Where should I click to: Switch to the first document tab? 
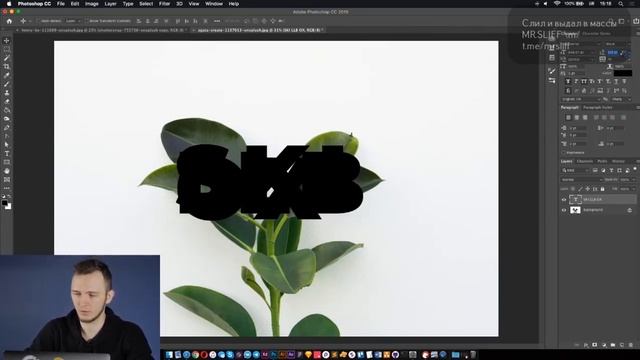click(x=101, y=30)
